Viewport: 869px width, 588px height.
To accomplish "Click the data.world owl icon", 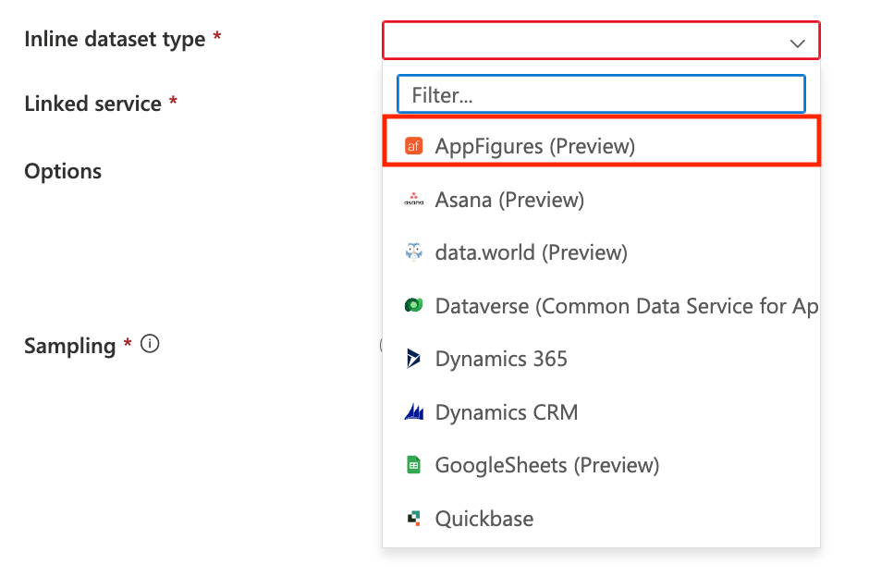I will tap(413, 252).
